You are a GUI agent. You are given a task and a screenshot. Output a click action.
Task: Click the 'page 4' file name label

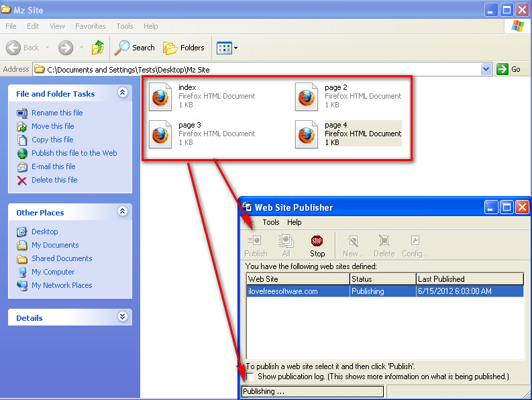[336, 125]
